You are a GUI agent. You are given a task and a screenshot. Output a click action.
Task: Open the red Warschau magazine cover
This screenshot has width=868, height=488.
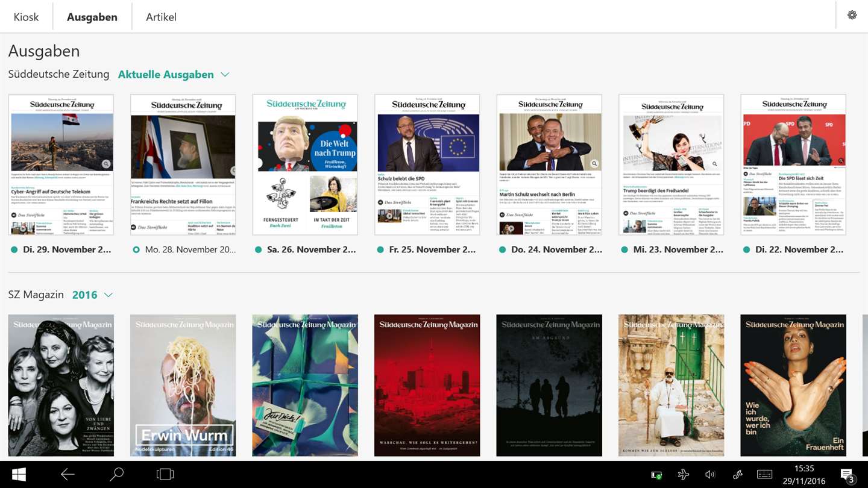(427, 386)
